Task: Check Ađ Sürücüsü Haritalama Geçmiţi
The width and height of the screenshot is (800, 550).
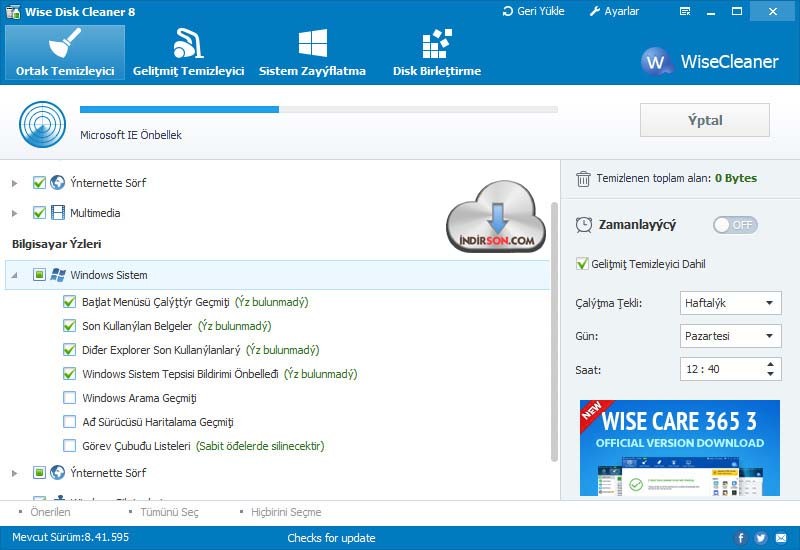Action: [x=69, y=422]
